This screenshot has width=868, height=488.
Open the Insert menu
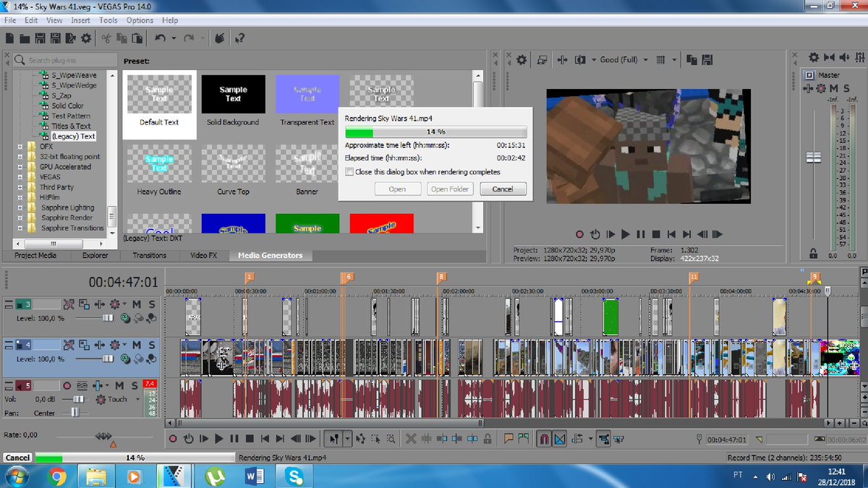80,20
